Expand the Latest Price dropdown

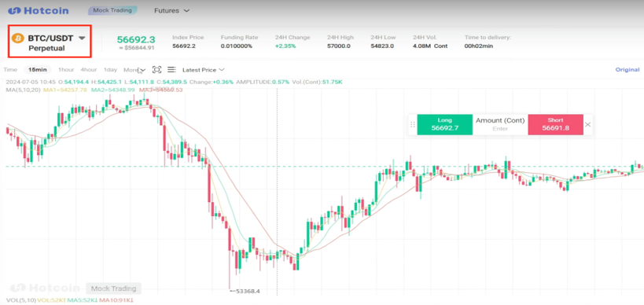click(204, 70)
